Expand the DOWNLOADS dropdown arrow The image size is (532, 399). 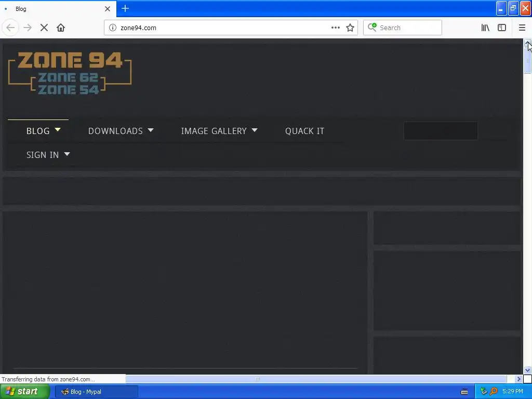click(151, 130)
